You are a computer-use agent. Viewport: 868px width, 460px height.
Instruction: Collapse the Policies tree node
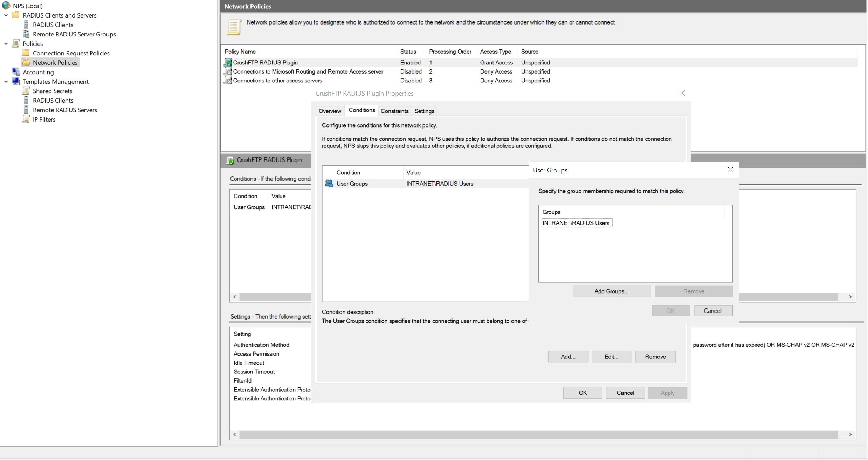6,44
